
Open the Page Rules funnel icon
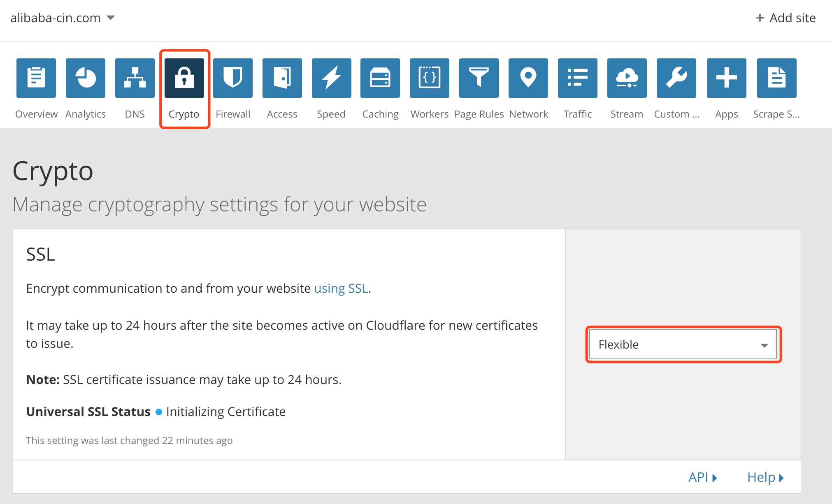[x=479, y=78]
